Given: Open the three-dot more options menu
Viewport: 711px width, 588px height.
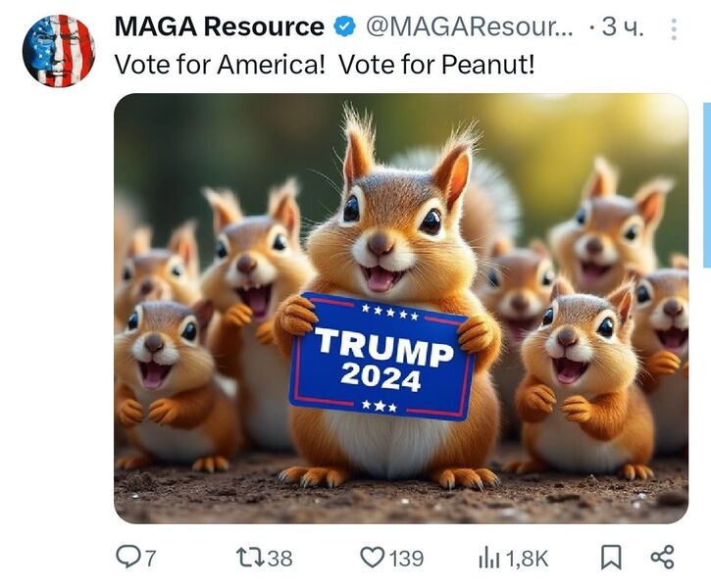Looking at the screenshot, I should [x=674, y=29].
